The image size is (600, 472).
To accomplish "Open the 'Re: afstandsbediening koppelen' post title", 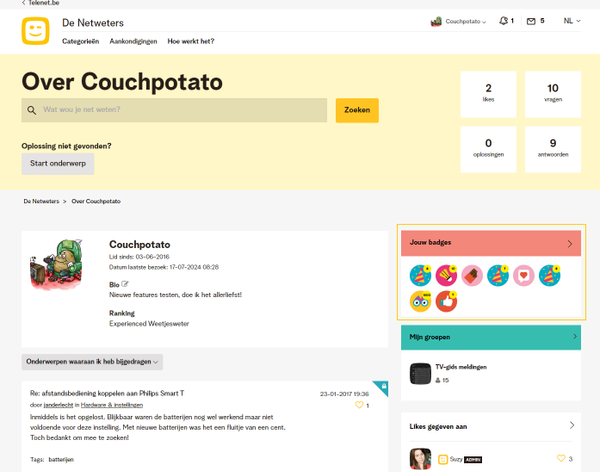I will tap(107, 393).
